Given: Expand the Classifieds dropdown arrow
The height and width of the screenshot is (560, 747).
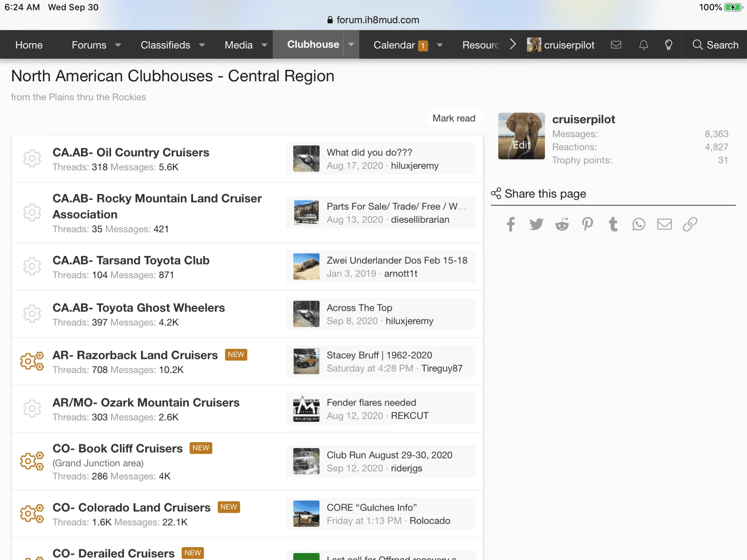Looking at the screenshot, I should click(202, 45).
